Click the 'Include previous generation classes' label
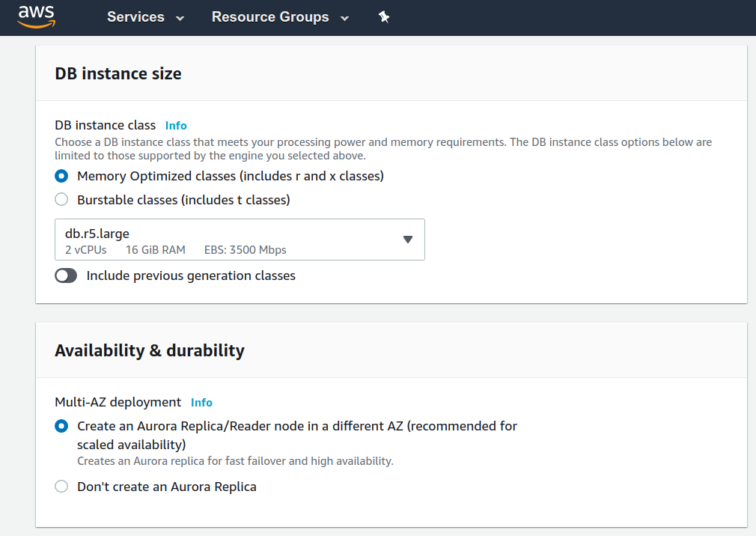 pyautogui.click(x=191, y=275)
